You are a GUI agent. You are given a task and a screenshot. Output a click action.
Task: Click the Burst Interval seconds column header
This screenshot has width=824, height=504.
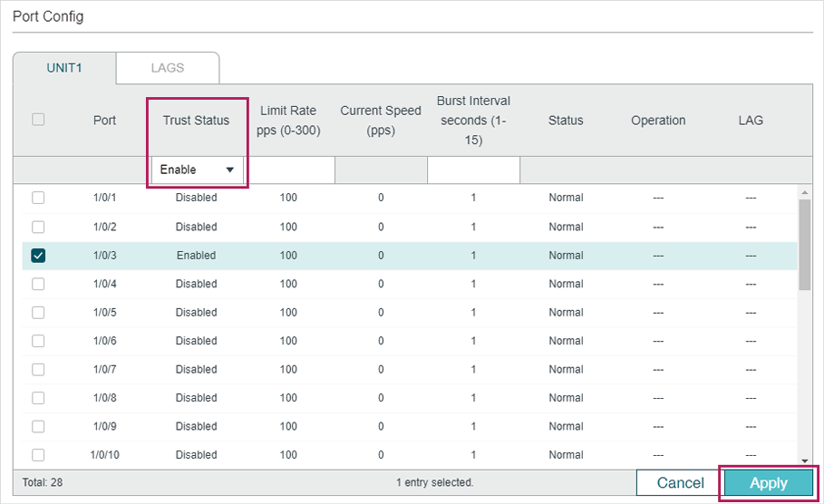point(473,121)
